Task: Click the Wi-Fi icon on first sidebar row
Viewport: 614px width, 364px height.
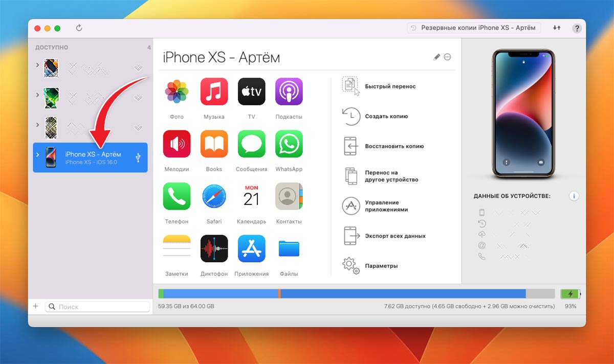Action: (x=138, y=67)
